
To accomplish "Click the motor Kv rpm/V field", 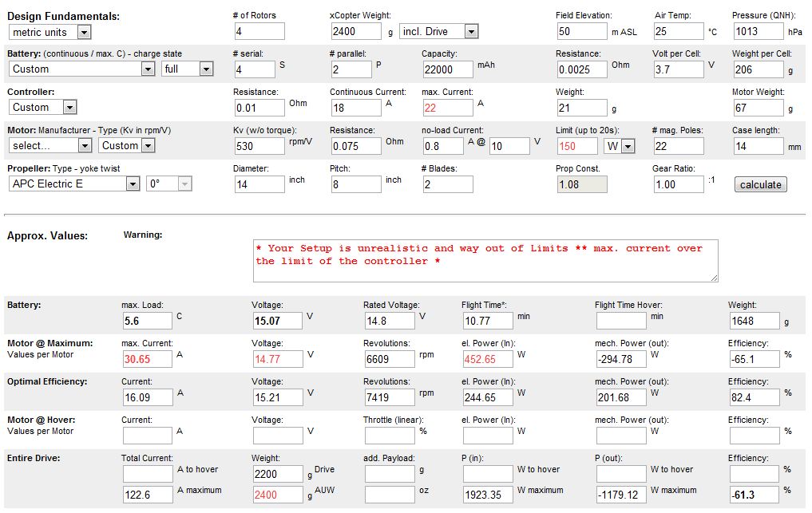I will (x=259, y=146).
